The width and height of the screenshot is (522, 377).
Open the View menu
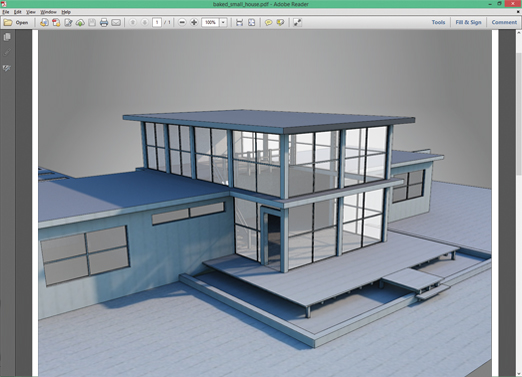(31, 12)
